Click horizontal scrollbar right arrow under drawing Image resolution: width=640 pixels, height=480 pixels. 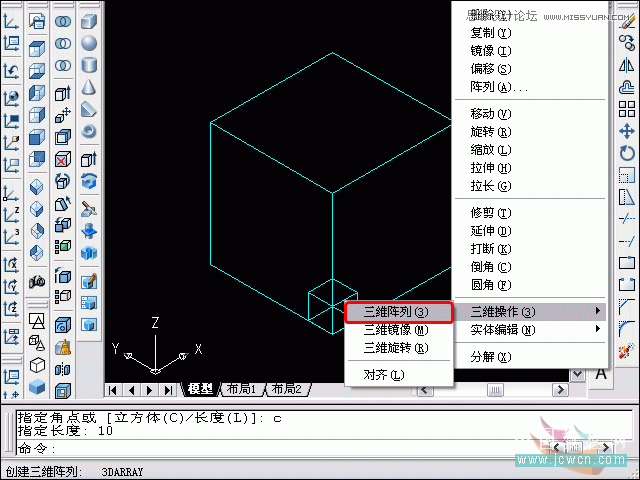560,390
